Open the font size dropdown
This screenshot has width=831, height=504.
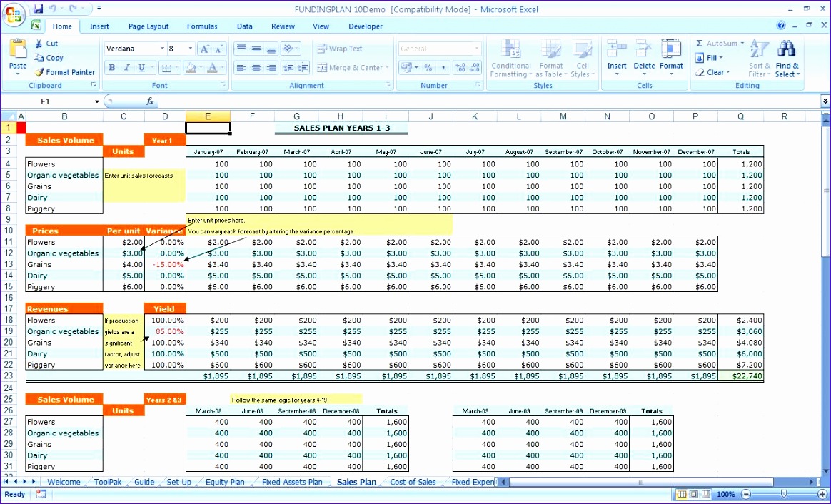191,49
